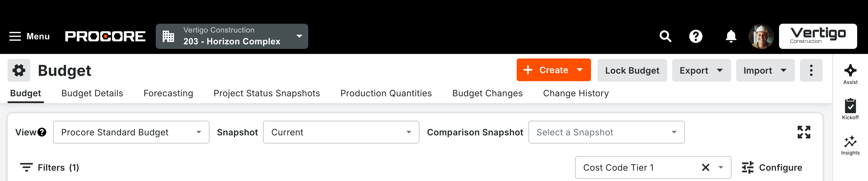Open the hamburger Menu
Screen dimensions: 868x181
(x=15, y=36)
